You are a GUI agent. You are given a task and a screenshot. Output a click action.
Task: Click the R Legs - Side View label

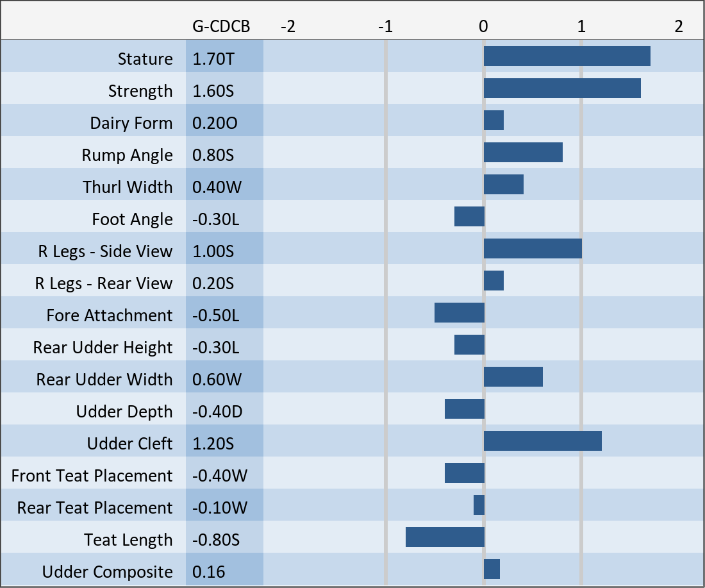105,251
